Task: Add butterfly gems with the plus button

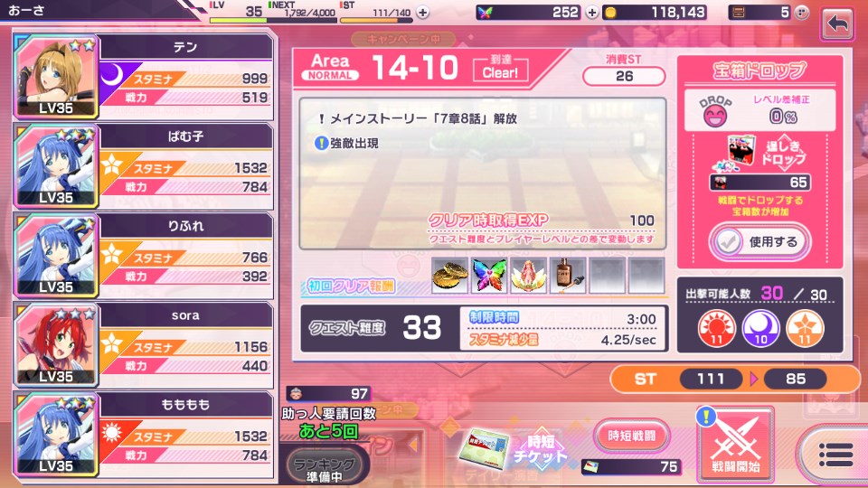Action: 591,12
